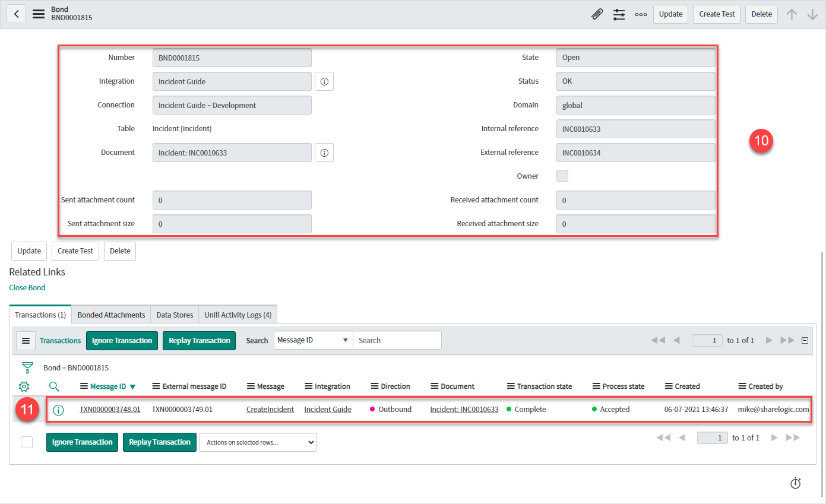
Task: Open the gear icon to personalize list columns
Action: [x=24, y=386]
